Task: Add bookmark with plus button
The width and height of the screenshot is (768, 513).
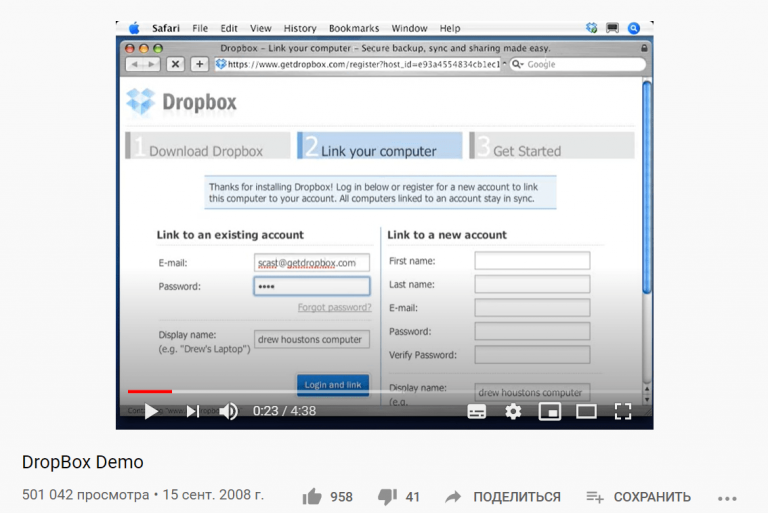Action: click(199, 64)
